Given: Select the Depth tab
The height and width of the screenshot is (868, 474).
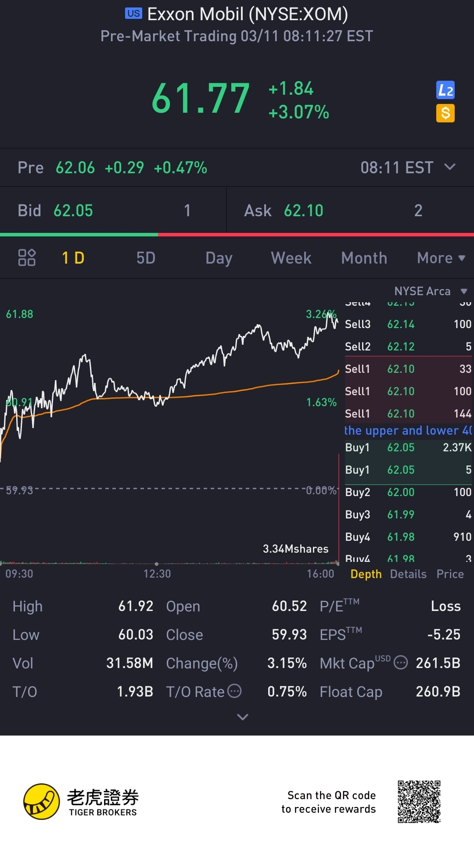Looking at the screenshot, I should click(x=366, y=574).
